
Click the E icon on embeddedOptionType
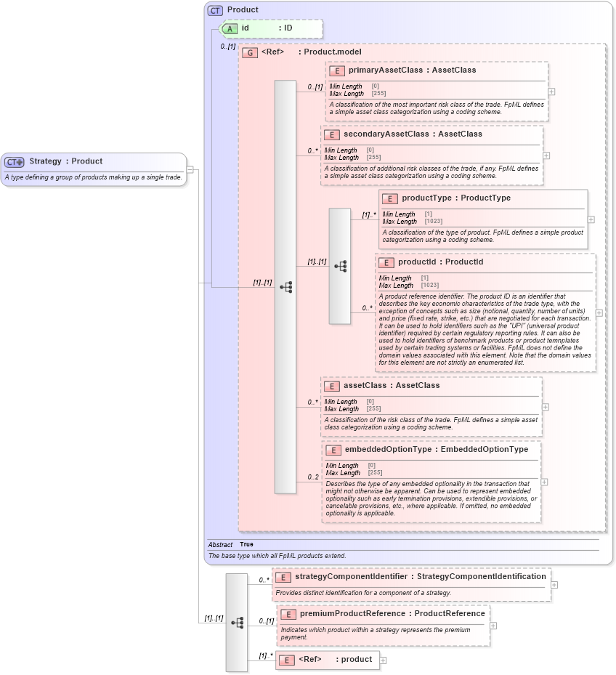point(334,449)
